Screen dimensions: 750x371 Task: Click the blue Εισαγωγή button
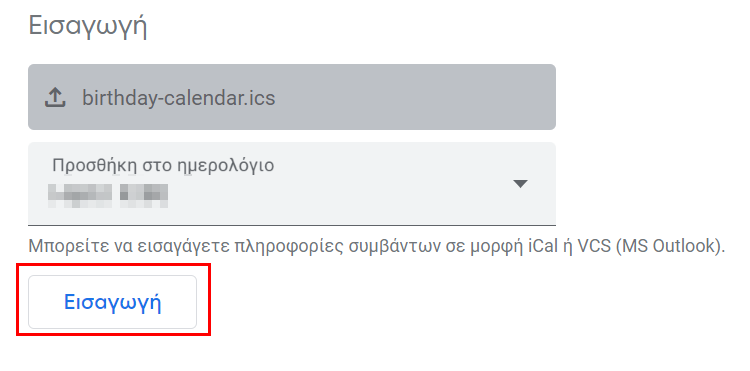coord(112,302)
